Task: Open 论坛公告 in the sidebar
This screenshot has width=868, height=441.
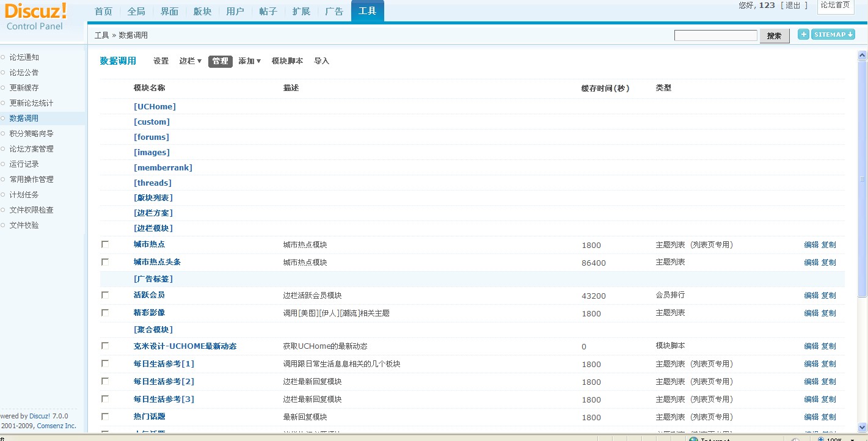Action: tap(24, 73)
